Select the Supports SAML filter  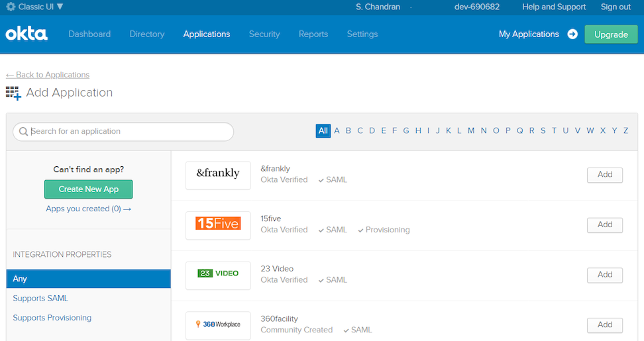coord(40,299)
